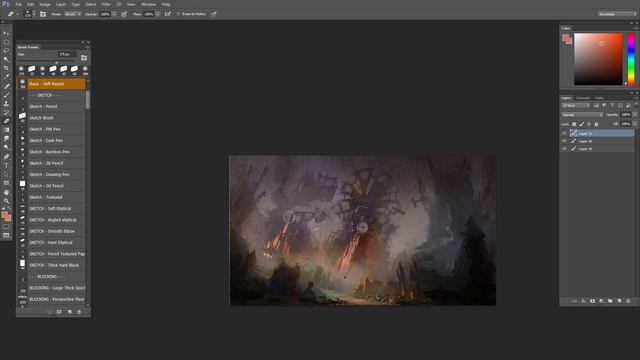The width and height of the screenshot is (640, 360).
Task: Select the Pen tool
Action: [x=6, y=156]
